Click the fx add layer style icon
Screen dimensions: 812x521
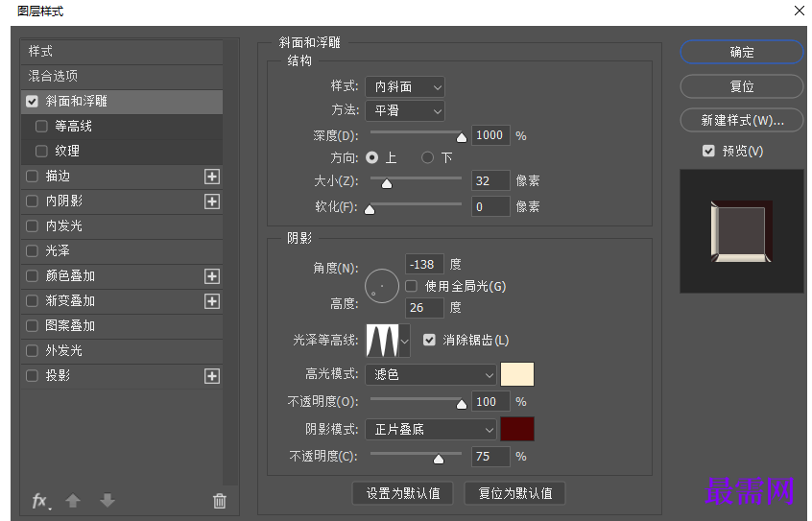[40, 501]
